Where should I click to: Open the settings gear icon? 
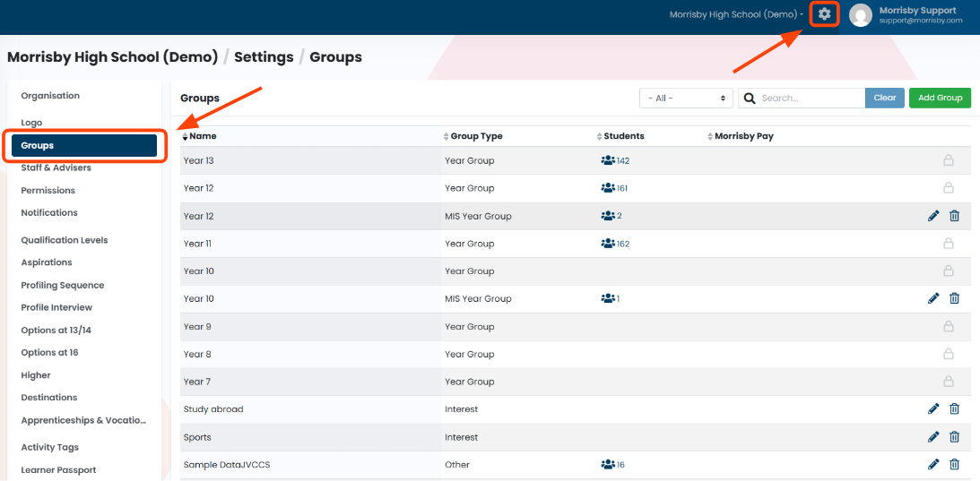(824, 13)
